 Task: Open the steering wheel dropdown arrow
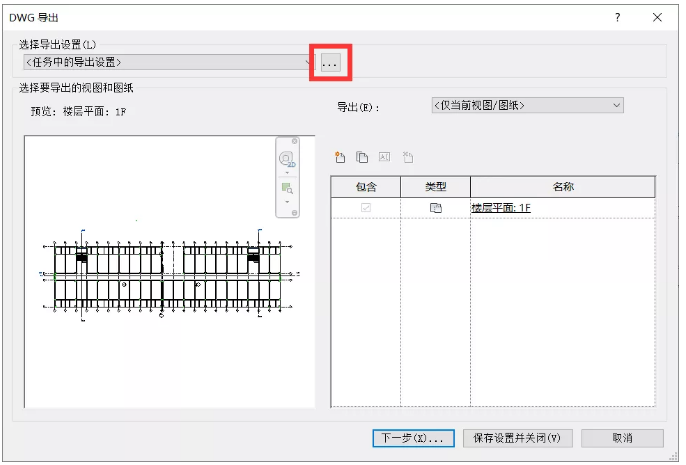coord(287,173)
